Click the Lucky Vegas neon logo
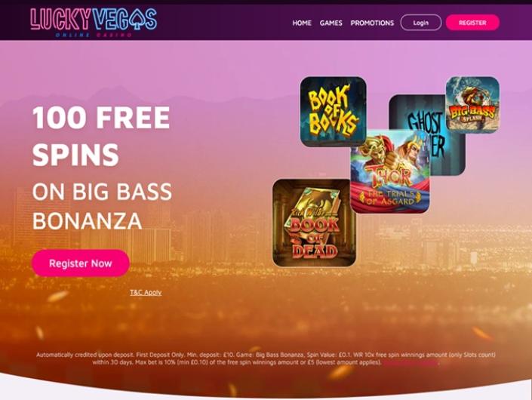This screenshot has height=400, width=532. coord(94,22)
